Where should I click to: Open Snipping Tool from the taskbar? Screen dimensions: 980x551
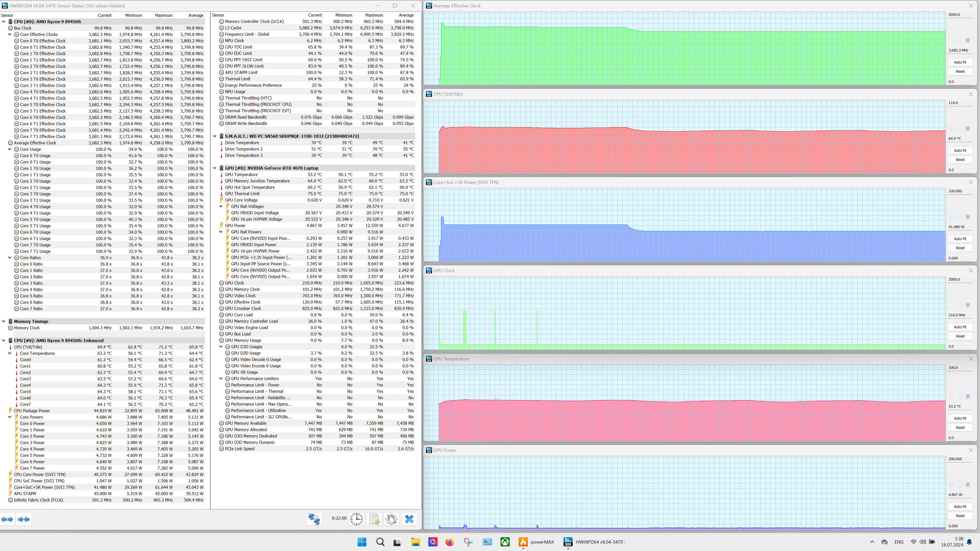pyautogui.click(x=468, y=542)
